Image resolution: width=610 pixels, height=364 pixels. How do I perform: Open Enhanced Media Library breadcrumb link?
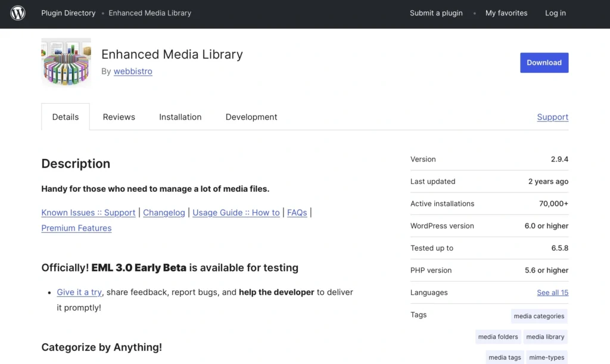click(150, 13)
